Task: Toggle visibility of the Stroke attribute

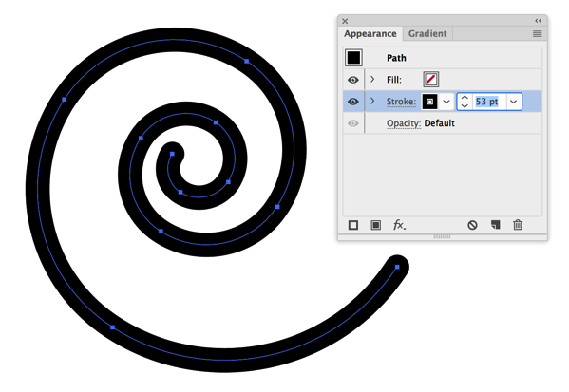Action: tap(353, 102)
